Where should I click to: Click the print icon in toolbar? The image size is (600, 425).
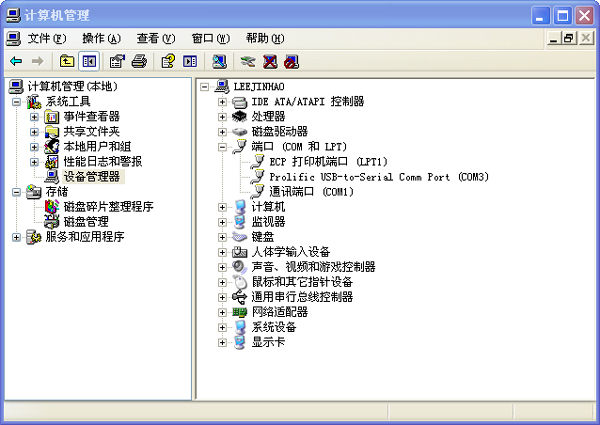(139, 61)
